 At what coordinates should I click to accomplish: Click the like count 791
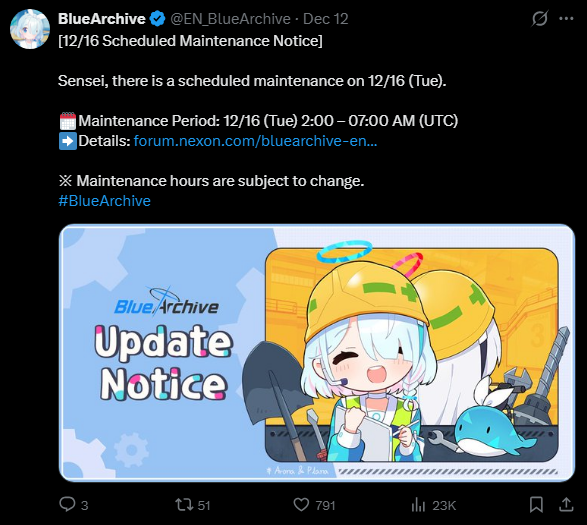tap(325, 506)
